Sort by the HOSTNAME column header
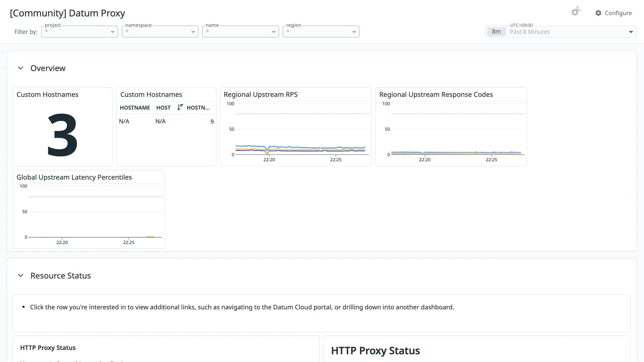 (135, 108)
